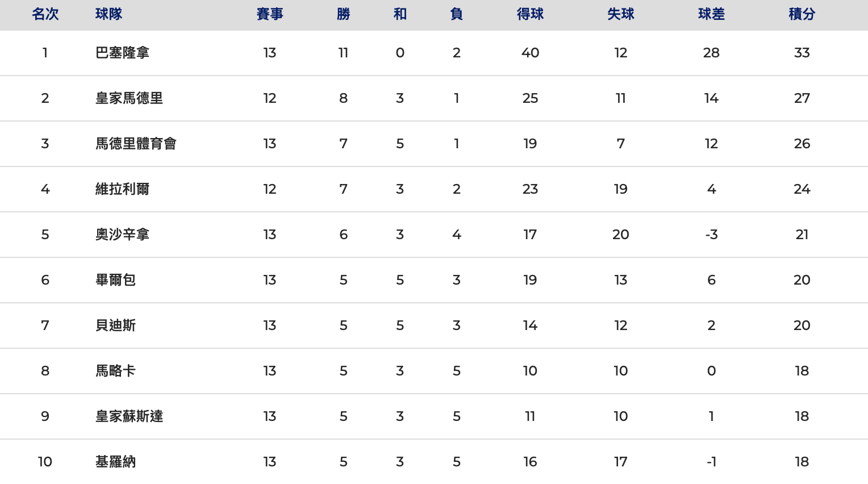This screenshot has height=484, width=868.
Task: Open team 皇家馬德里
Action: coord(129,98)
